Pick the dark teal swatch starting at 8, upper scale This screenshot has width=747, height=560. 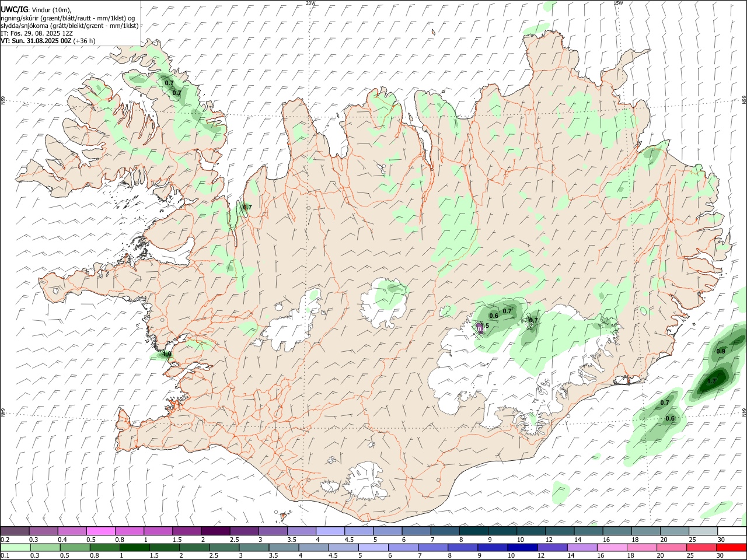click(x=474, y=531)
